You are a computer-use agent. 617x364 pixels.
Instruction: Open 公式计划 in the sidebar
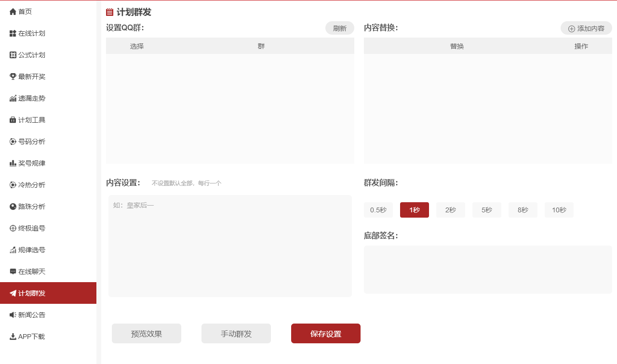tap(32, 55)
